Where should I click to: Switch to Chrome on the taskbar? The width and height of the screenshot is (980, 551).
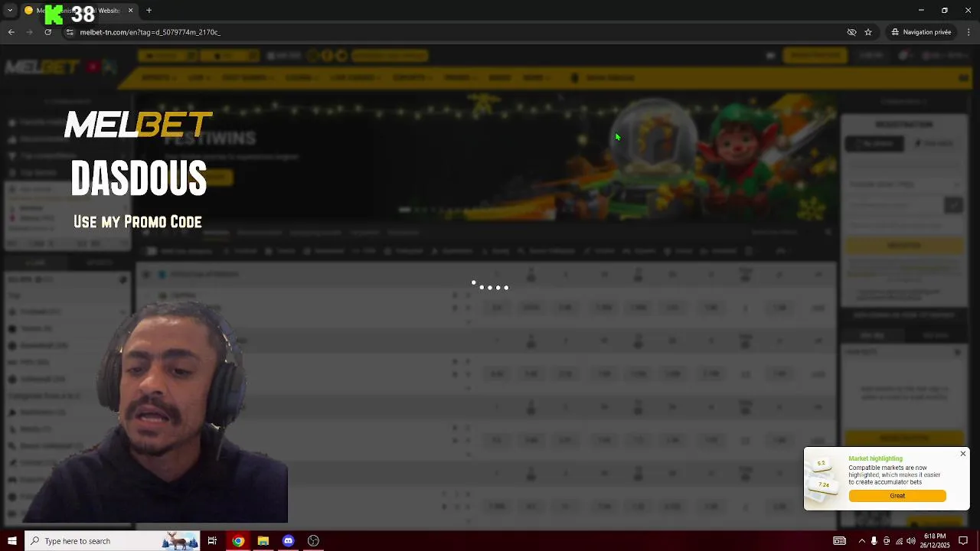[238, 541]
